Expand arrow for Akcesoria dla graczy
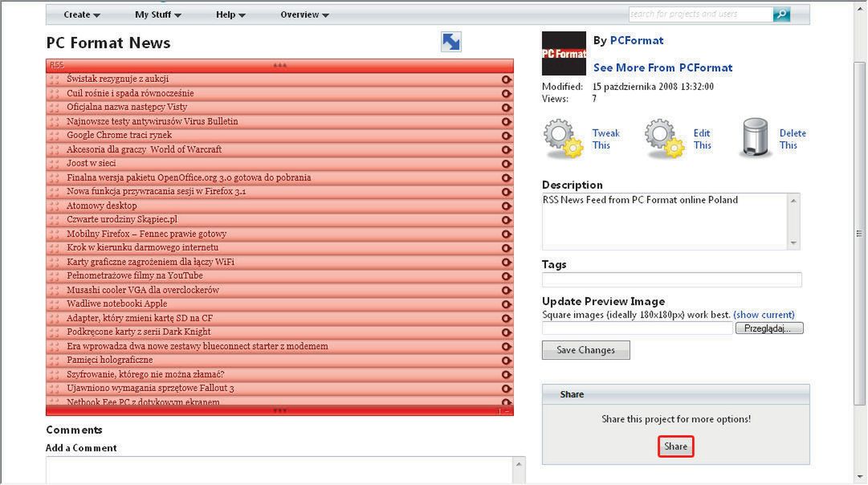868x485 pixels. [x=506, y=149]
